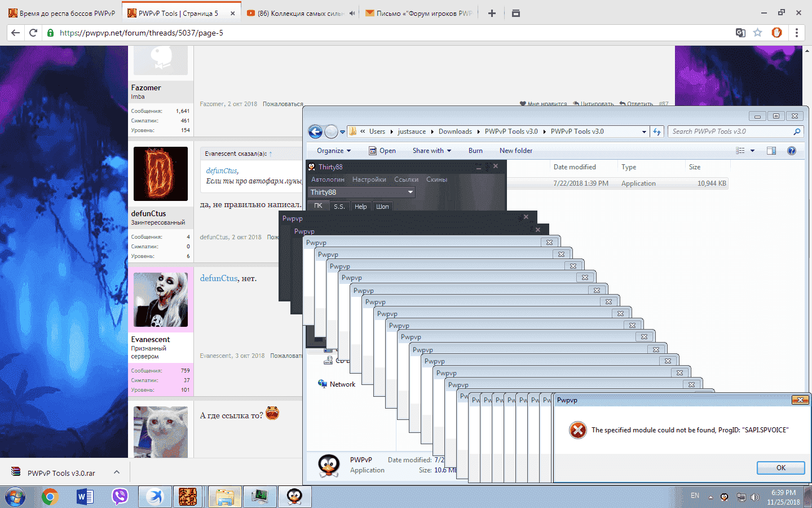Open the Настройки menu in Thirty88

[x=369, y=179]
